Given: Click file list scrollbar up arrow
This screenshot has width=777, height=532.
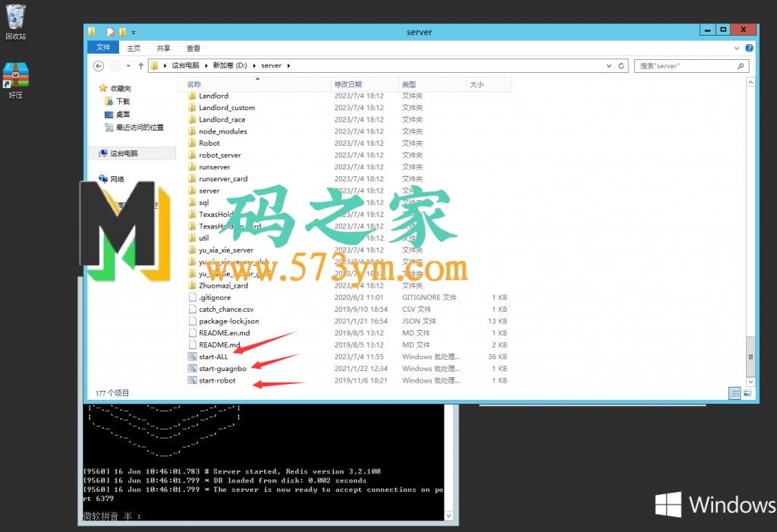Looking at the screenshot, I should tap(750, 82).
